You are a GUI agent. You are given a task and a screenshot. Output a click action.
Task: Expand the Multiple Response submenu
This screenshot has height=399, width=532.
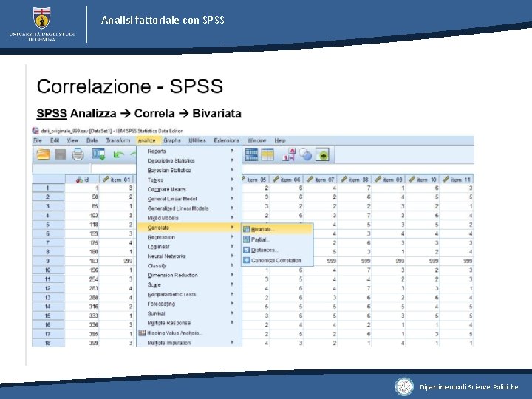click(189, 323)
